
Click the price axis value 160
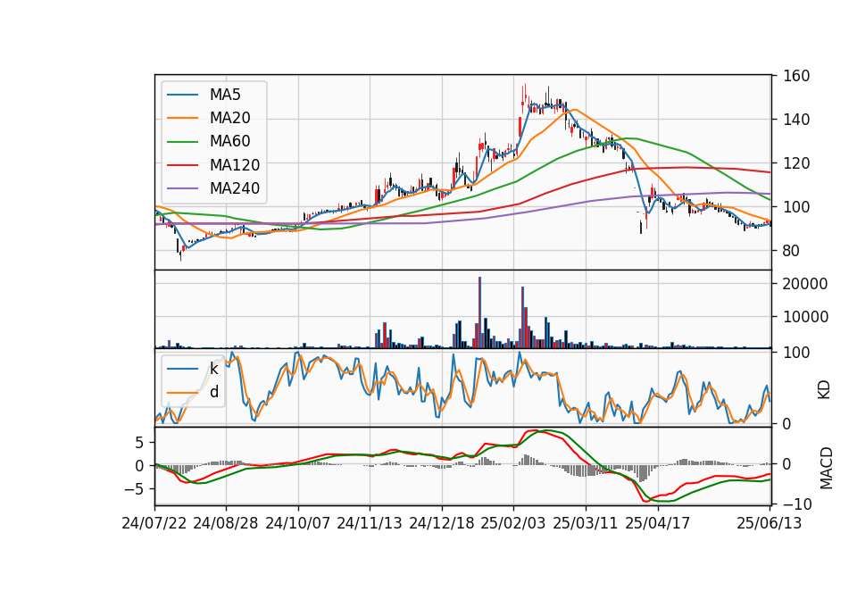(x=796, y=76)
